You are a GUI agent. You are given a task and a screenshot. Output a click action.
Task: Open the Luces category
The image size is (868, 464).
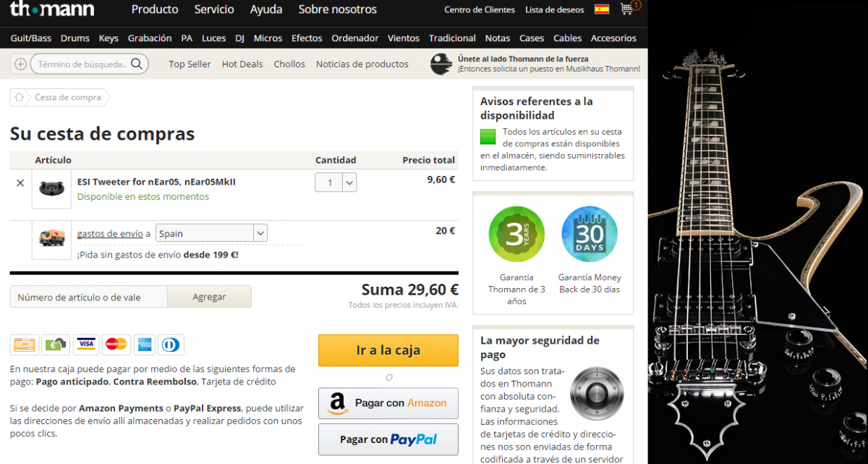click(214, 38)
